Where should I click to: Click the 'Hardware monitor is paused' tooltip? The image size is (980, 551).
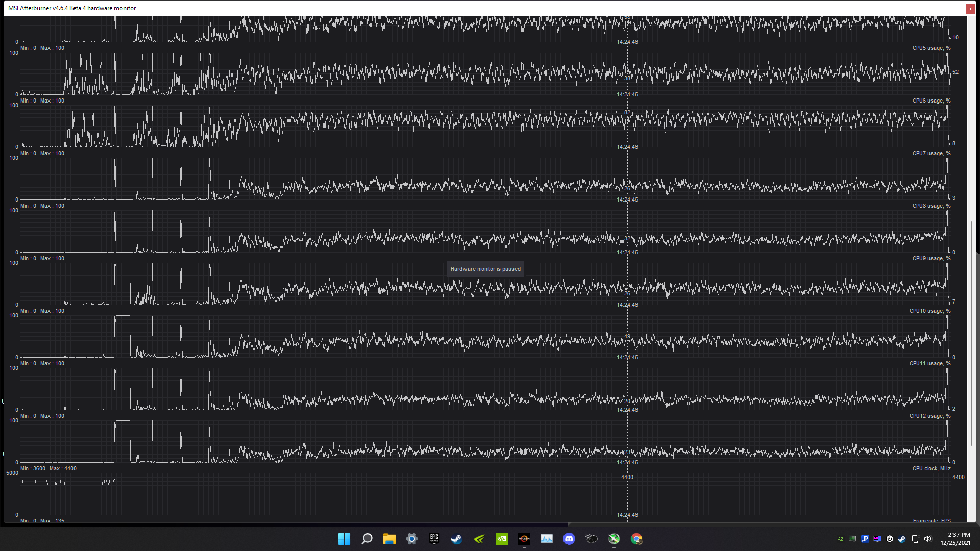tap(485, 269)
